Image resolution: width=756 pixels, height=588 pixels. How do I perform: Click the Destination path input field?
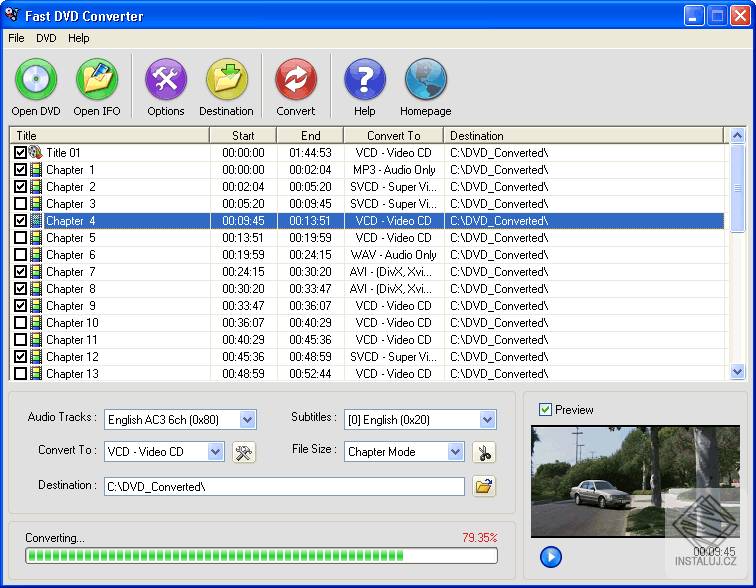click(x=284, y=486)
